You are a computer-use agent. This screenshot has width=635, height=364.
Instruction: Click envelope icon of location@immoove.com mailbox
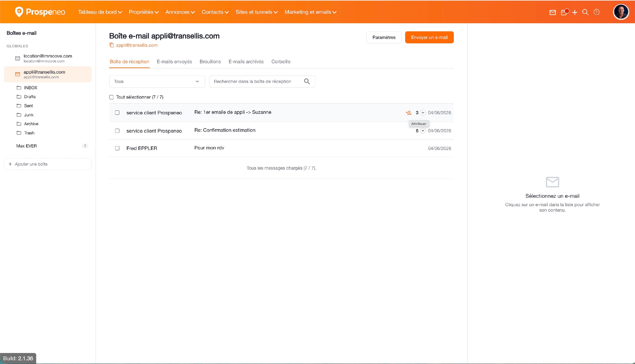[18, 58]
